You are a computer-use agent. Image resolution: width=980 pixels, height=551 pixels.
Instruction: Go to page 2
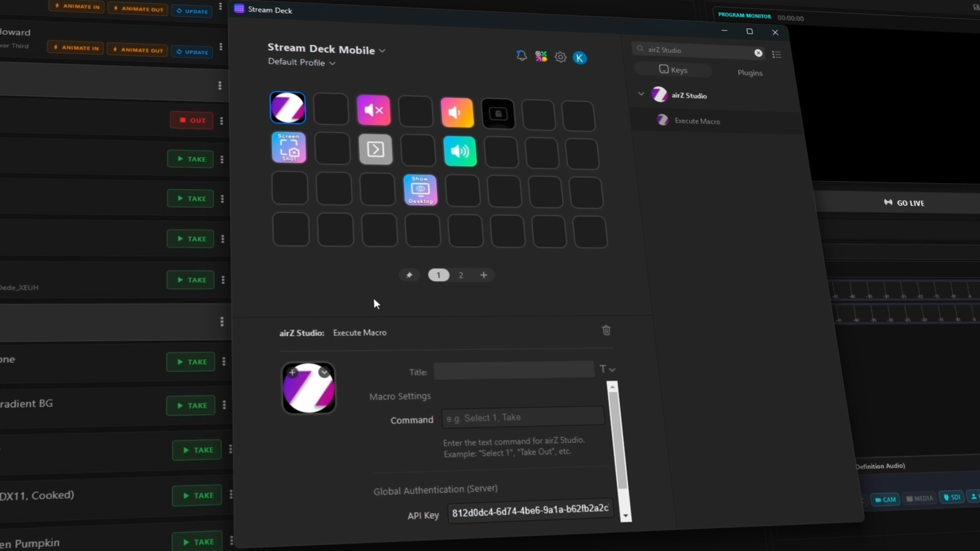461,275
